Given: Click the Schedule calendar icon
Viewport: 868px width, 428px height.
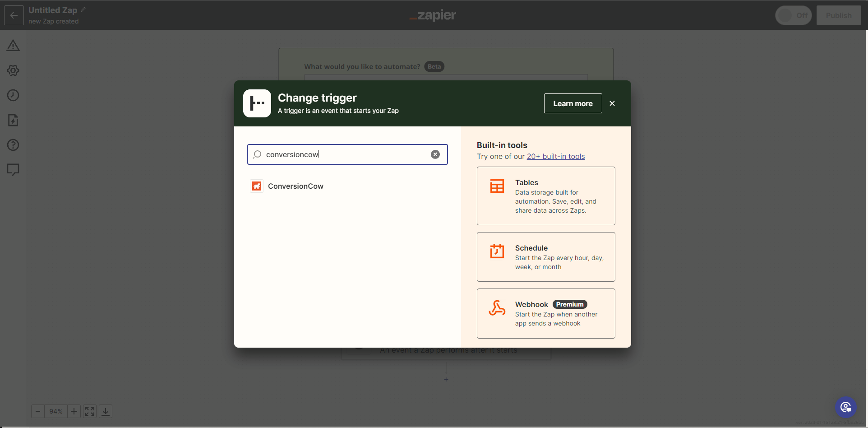Looking at the screenshot, I should click(x=497, y=251).
